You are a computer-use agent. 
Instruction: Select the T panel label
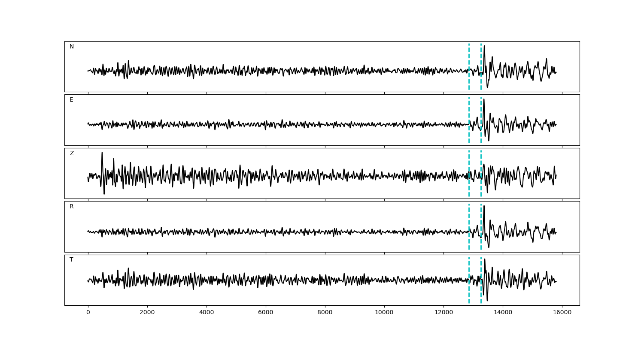71,260
